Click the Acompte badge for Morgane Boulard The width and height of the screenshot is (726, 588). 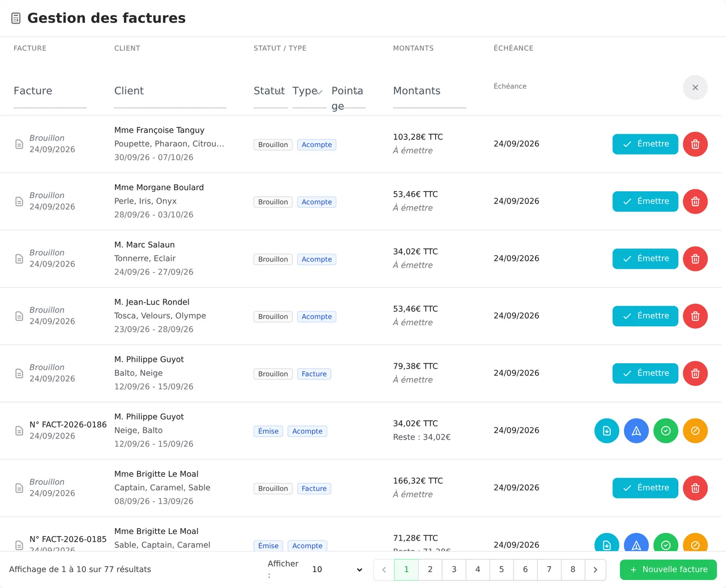pyautogui.click(x=317, y=202)
